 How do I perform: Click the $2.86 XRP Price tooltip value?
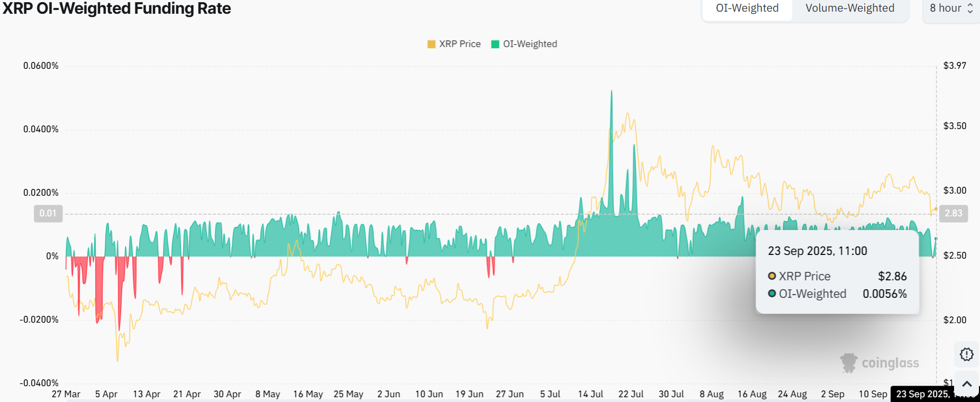[x=892, y=276]
